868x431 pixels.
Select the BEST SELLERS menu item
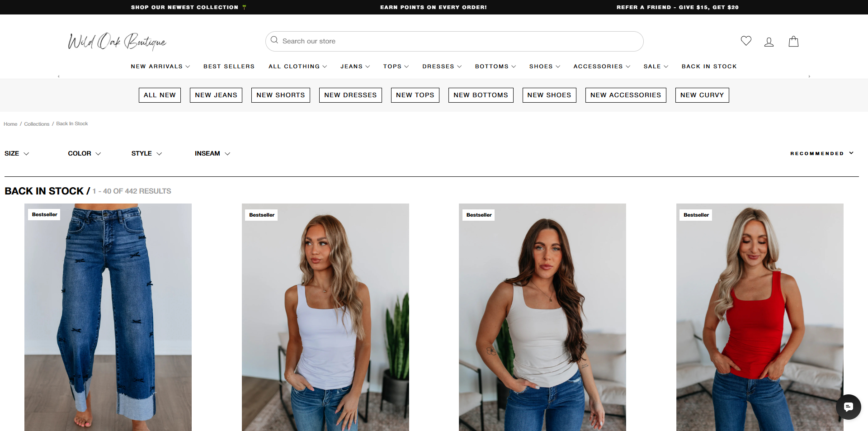click(x=229, y=66)
